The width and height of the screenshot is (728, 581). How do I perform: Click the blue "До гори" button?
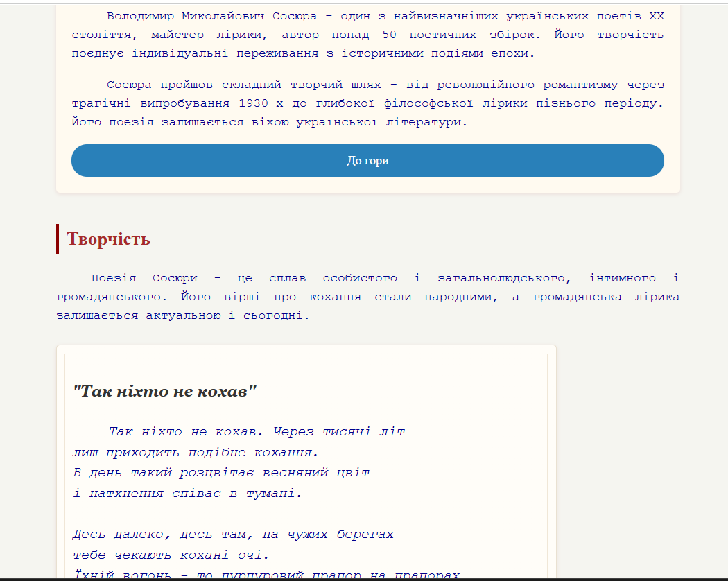(x=367, y=161)
